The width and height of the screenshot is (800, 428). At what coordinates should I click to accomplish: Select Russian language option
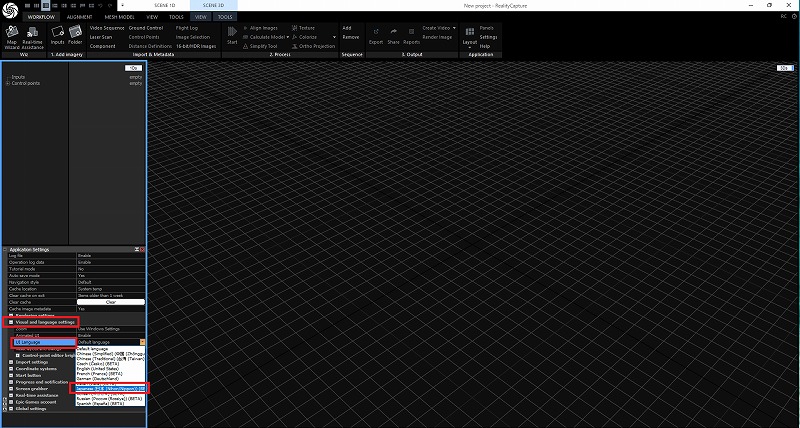110,398
